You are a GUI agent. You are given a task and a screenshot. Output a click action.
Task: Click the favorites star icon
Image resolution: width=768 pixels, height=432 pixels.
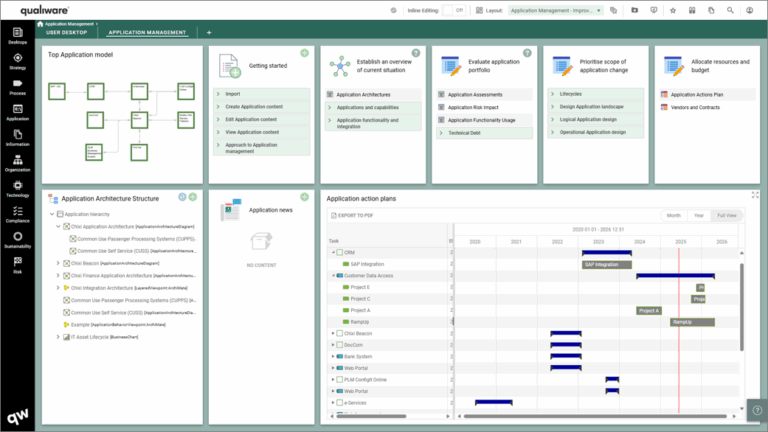click(673, 10)
